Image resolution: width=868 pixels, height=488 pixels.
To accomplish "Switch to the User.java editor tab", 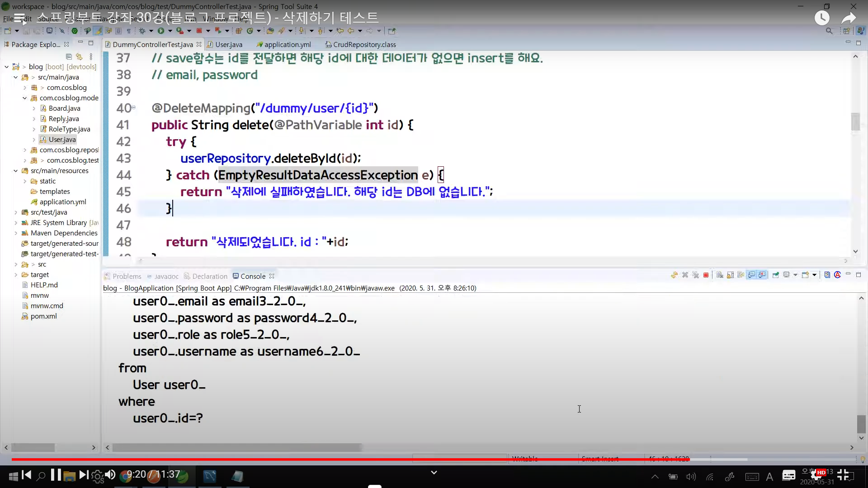I will [x=228, y=44].
